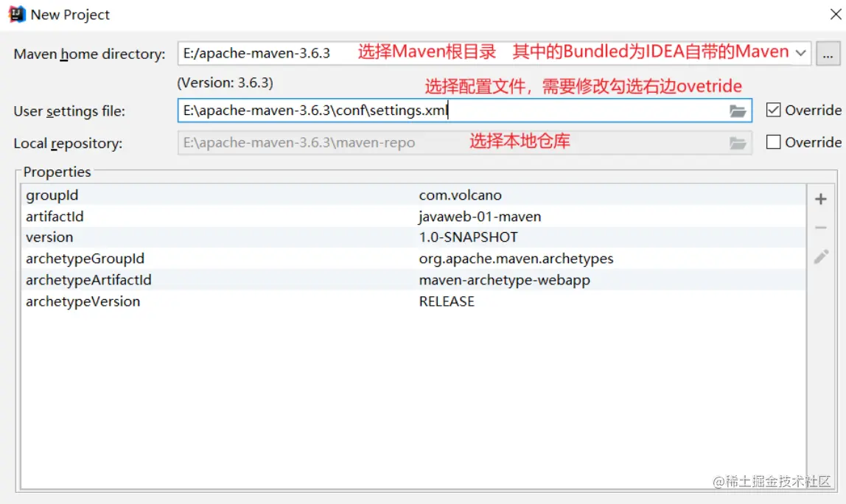Close the New Project dialog

click(x=835, y=14)
